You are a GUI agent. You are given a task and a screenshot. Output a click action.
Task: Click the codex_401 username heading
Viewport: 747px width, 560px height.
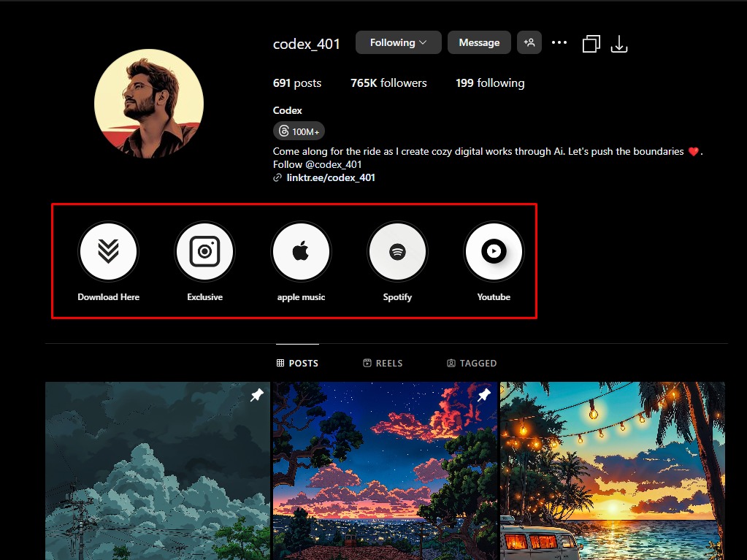307,45
